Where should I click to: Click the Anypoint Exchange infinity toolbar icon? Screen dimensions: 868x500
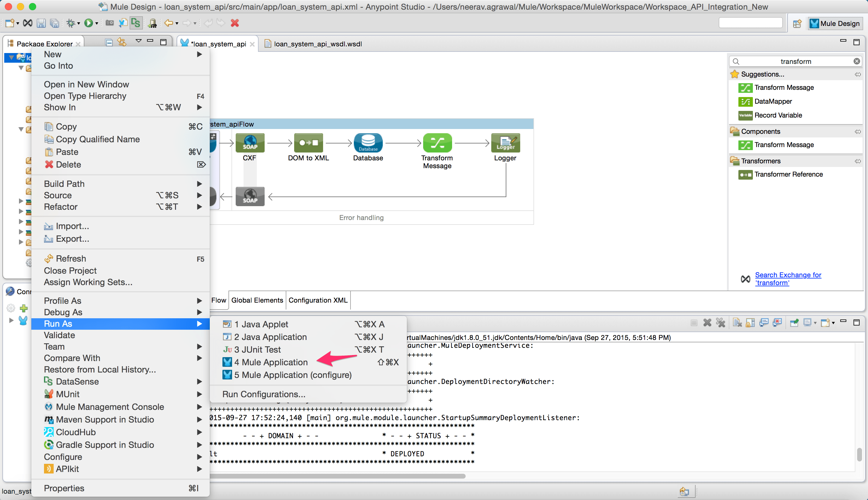click(x=27, y=23)
